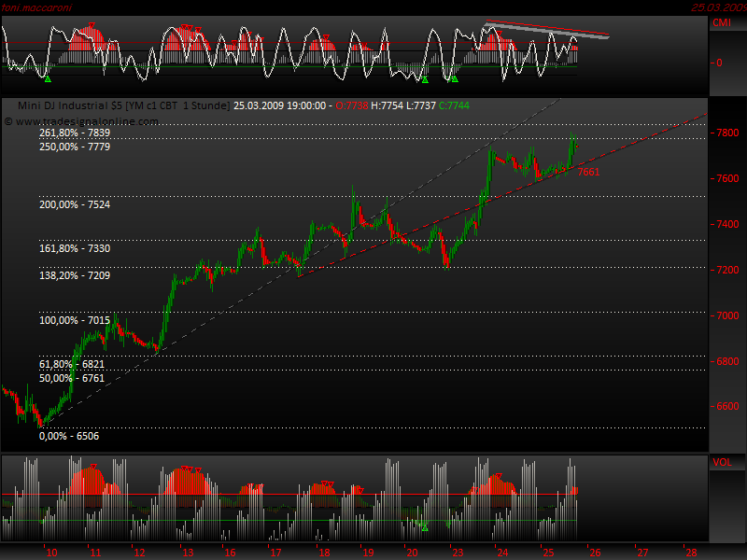
Task: Click price axis tick '7800'
Action: click(727, 133)
